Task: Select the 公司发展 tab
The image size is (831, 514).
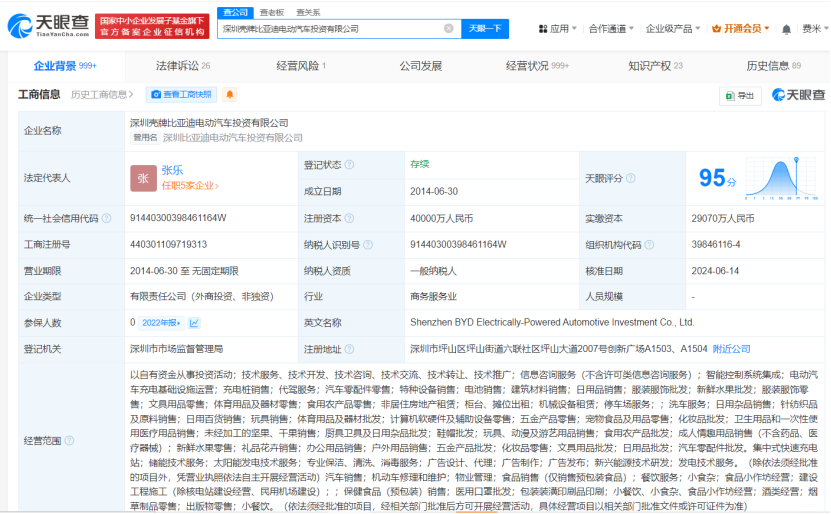Action: tap(421, 66)
